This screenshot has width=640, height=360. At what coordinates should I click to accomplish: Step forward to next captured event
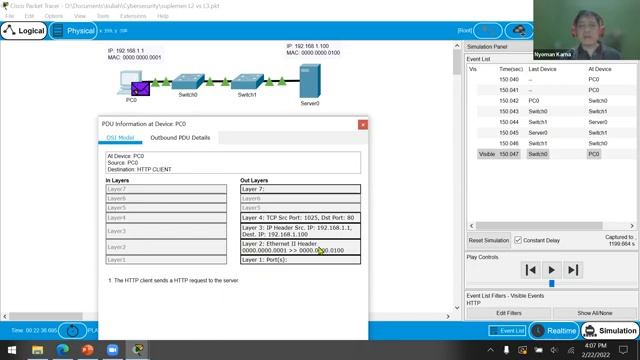point(573,270)
